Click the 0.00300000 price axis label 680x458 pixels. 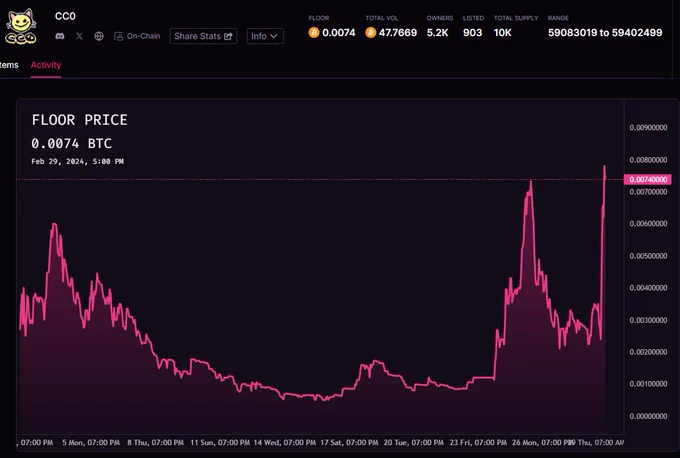pyautogui.click(x=648, y=320)
